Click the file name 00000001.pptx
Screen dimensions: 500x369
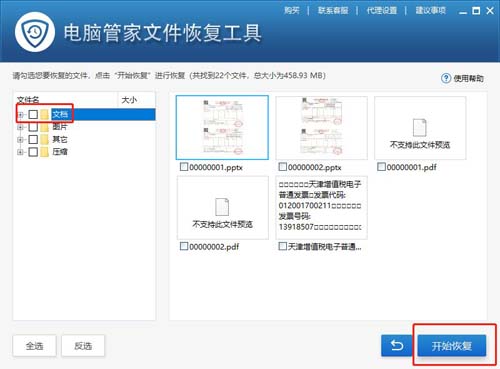[216, 167]
